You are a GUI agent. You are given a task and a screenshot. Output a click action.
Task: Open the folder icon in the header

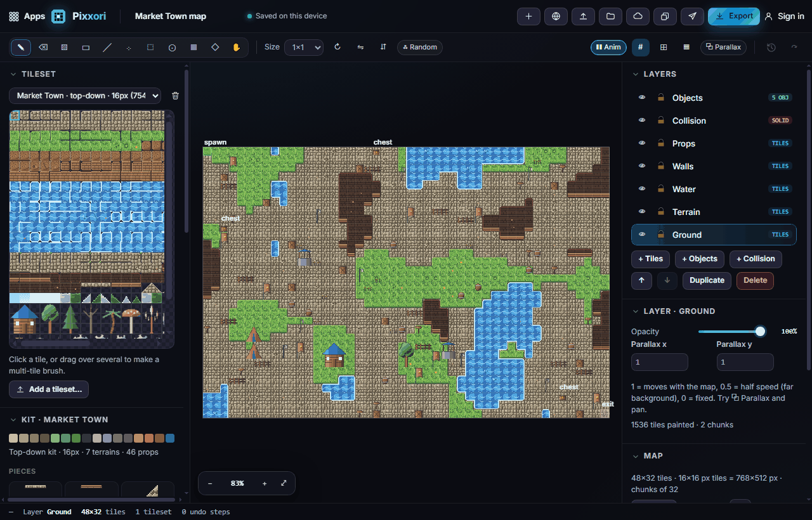point(610,16)
